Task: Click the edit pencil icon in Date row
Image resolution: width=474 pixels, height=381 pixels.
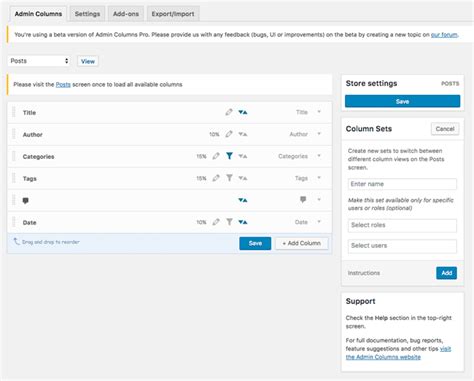Action: [x=216, y=222]
